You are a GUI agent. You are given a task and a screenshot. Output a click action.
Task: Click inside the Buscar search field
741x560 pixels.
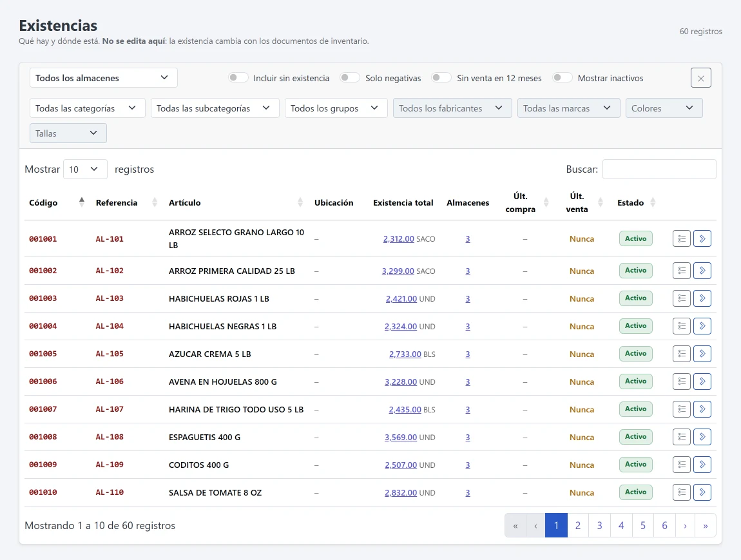(x=659, y=169)
